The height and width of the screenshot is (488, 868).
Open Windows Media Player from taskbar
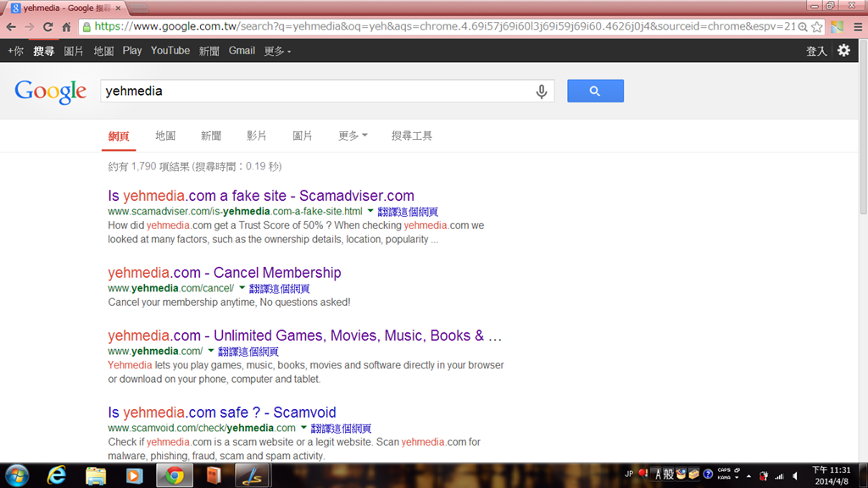click(x=135, y=476)
